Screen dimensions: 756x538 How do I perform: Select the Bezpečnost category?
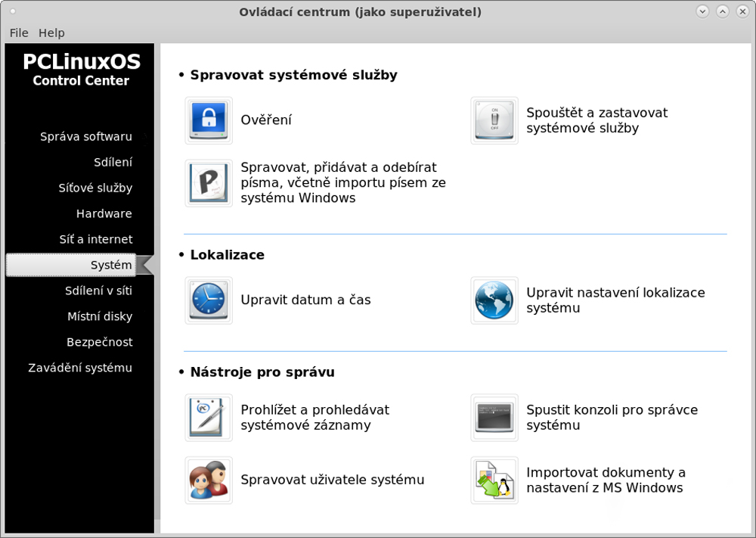(99, 341)
